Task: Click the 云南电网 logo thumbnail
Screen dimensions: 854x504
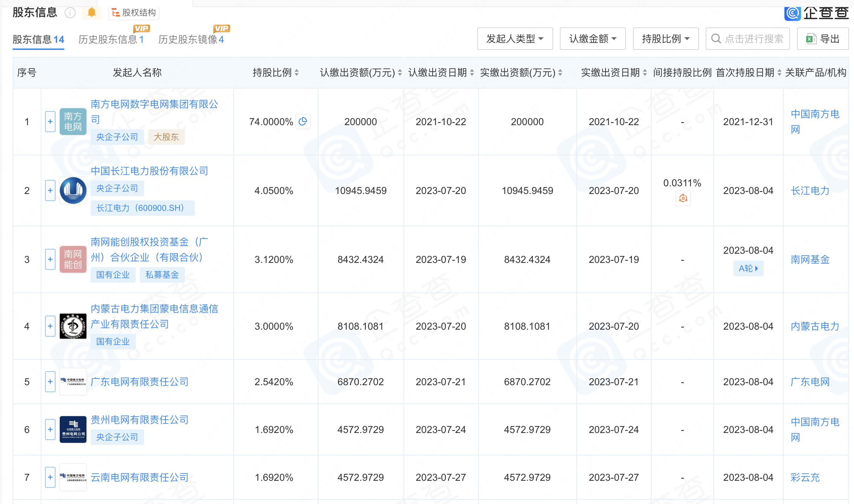Action: coord(73,477)
